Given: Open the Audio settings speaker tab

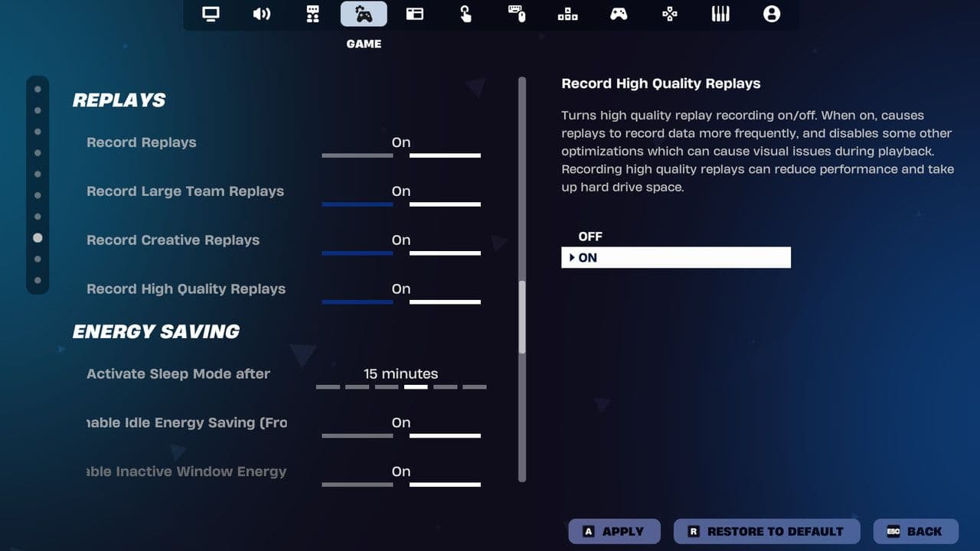Looking at the screenshot, I should coord(262,14).
